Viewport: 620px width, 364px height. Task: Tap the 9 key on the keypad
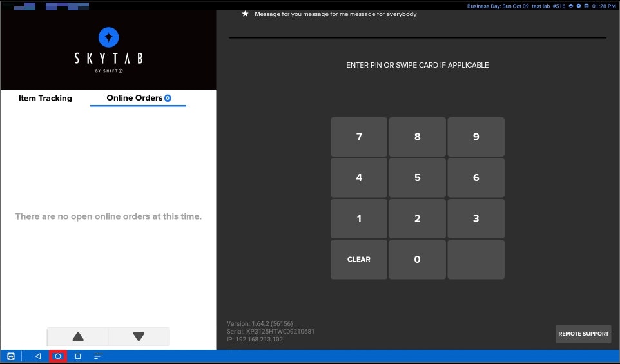(x=476, y=137)
